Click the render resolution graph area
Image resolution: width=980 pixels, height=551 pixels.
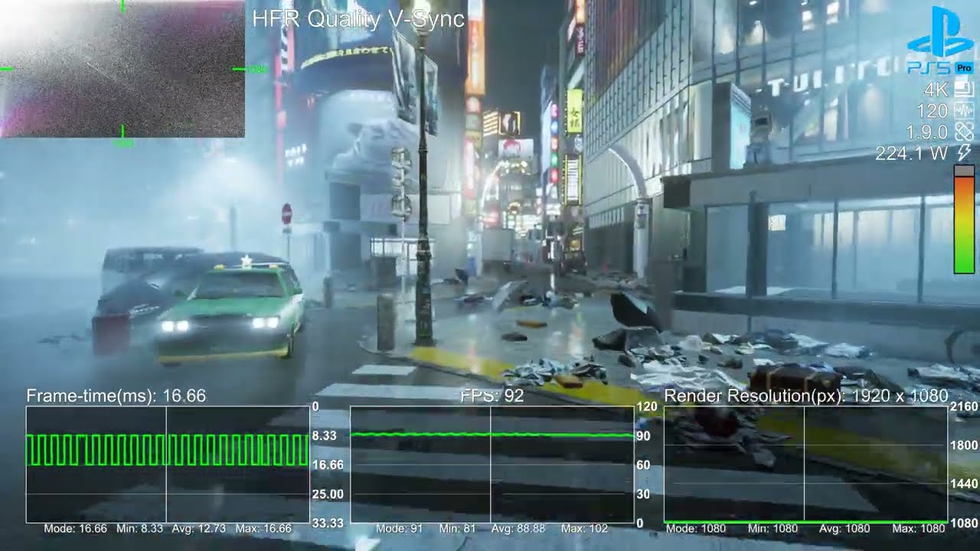805,464
